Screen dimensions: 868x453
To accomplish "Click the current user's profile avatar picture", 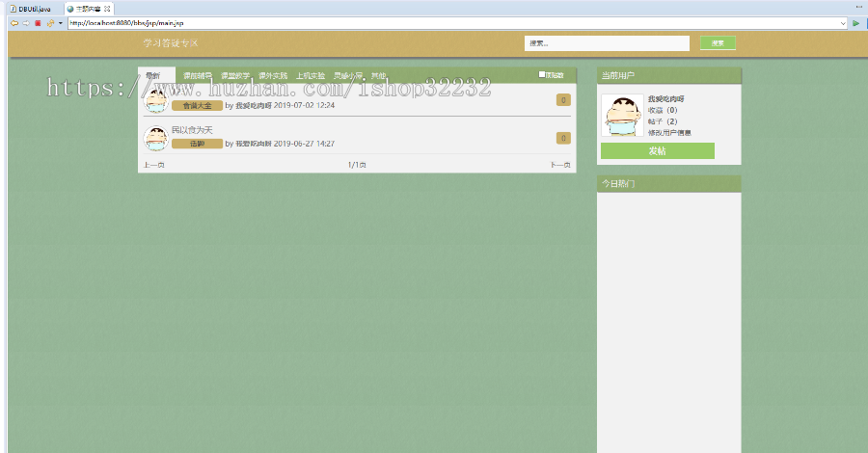I will [x=622, y=115].
